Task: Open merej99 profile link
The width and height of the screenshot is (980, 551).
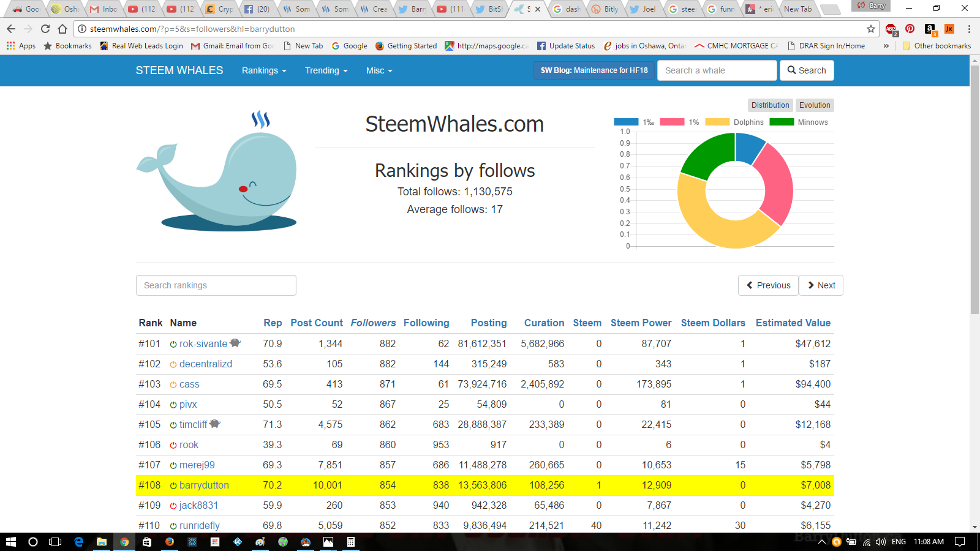Action: coord(197,465)
